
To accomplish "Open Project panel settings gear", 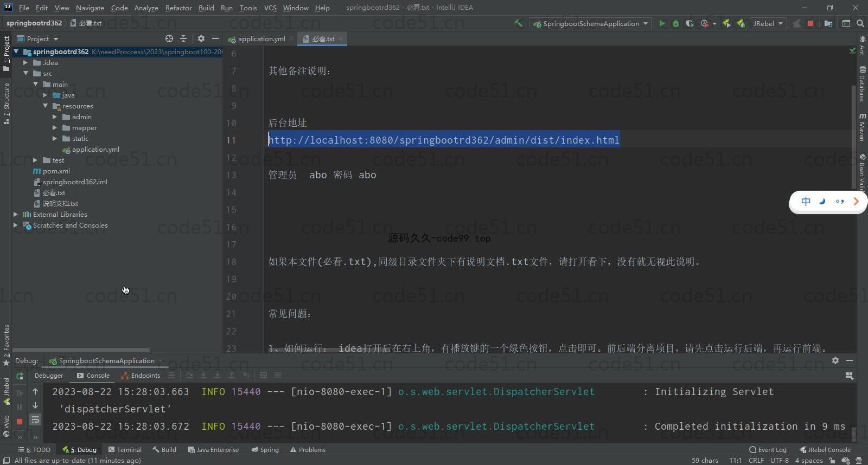I will pyautogui.click(x=201, y=38).
